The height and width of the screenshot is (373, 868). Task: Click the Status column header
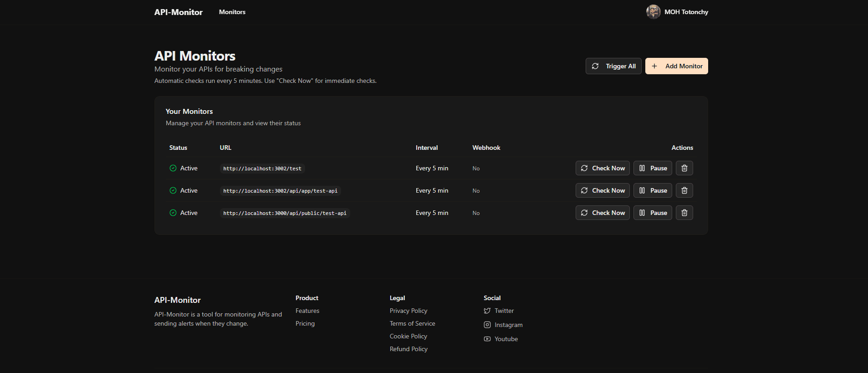click(178, 148)
